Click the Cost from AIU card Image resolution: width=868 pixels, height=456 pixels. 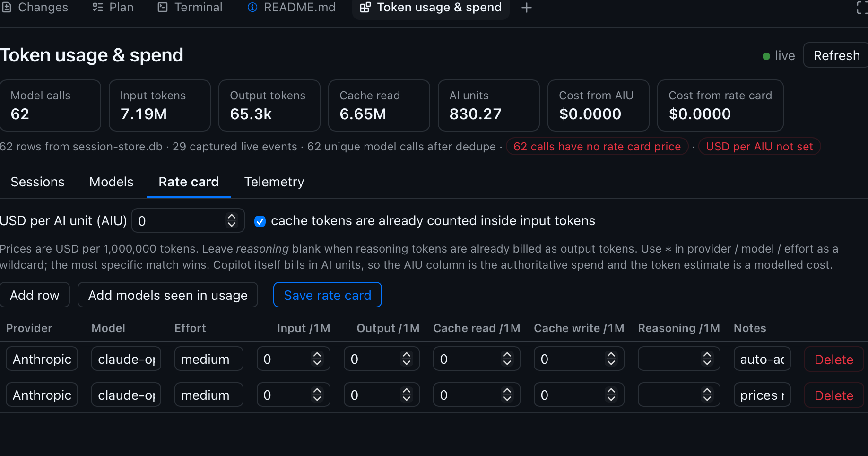point(599,105)
